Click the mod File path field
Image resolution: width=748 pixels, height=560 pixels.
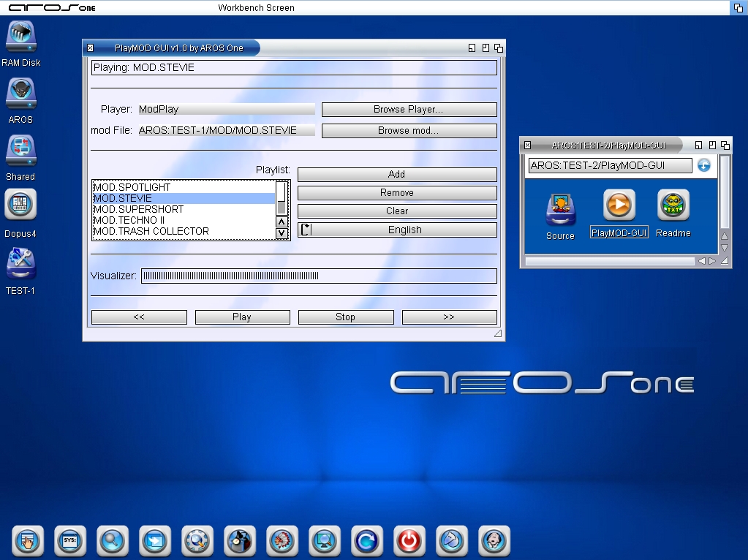pyautogui.click(x=227, y=131)
